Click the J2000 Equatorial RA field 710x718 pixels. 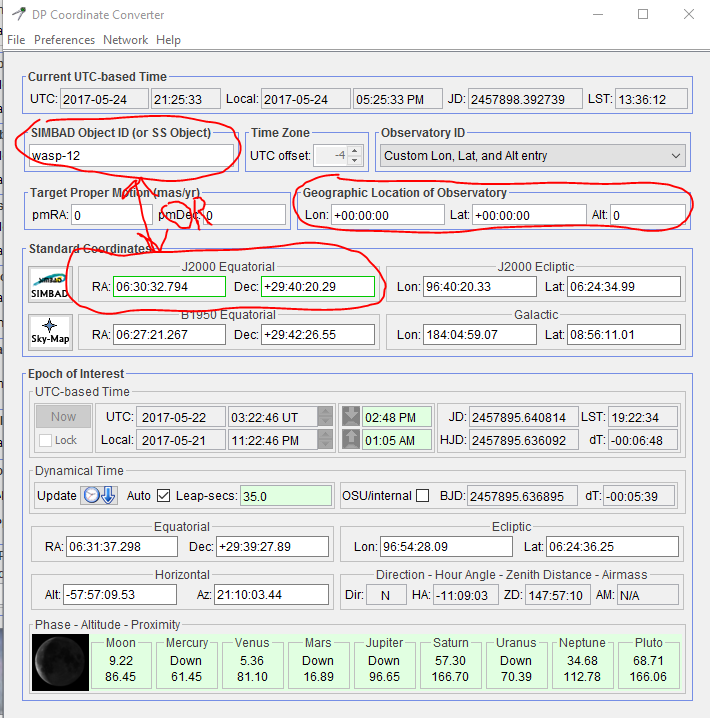click(x=169, y=287)
